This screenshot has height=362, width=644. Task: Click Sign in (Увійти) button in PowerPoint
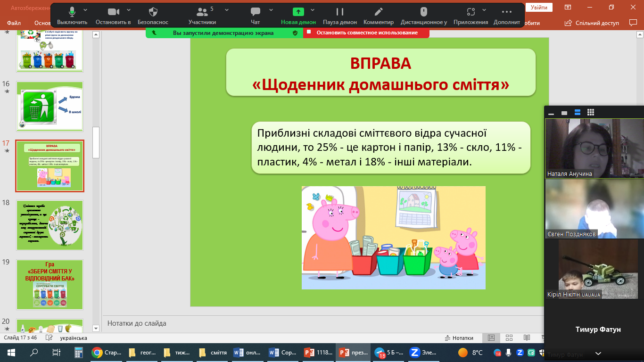click(x=539, y=7)
